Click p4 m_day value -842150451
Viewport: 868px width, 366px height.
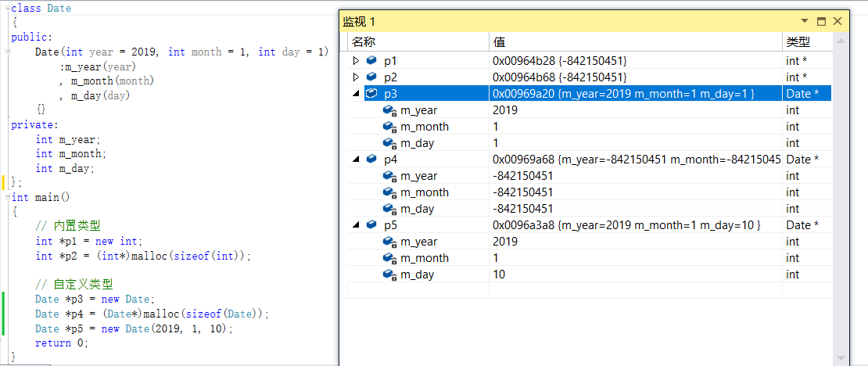pyautogui.click(x=522, y=210)
